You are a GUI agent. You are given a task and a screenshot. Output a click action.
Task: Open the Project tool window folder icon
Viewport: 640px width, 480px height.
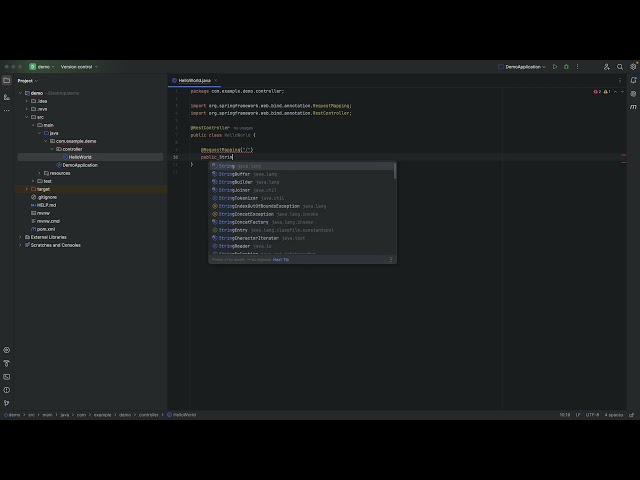pyautogui.click(x=7, y=80)
